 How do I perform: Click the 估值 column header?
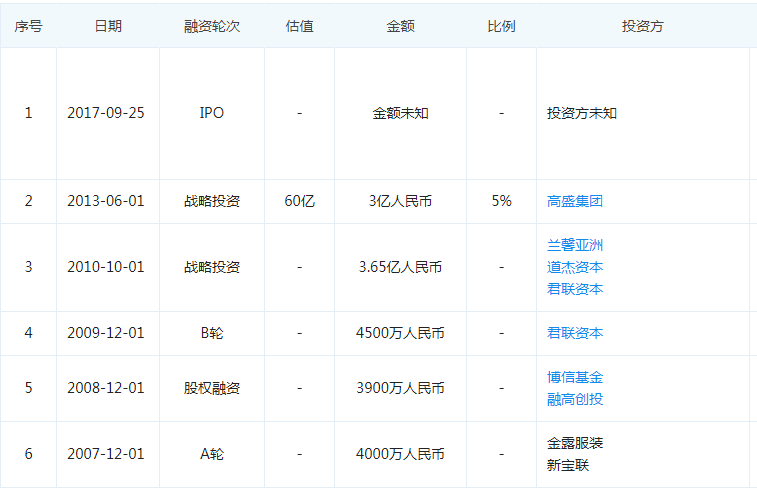click(x=299, y=26)
